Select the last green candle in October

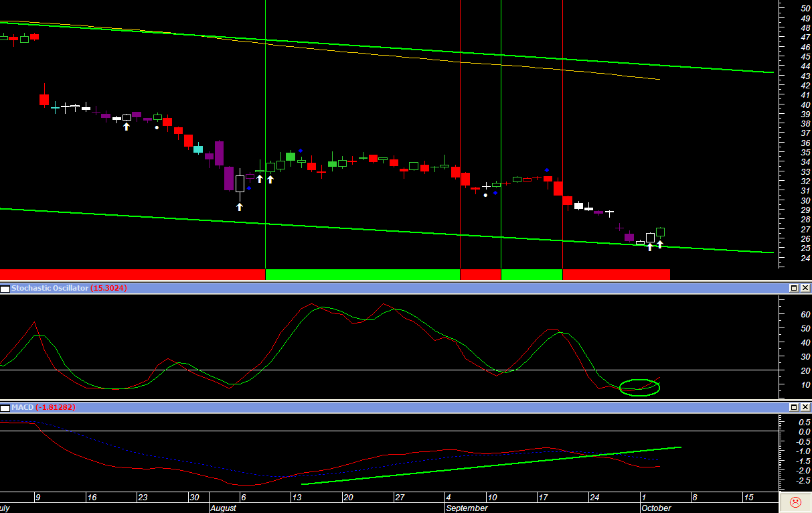point(660,232)
